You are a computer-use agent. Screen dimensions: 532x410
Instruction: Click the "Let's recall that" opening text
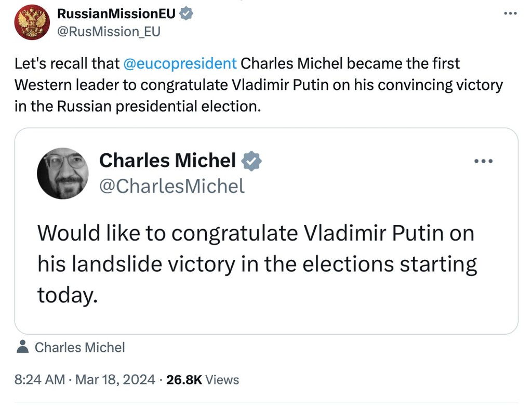pyautogui.click(x=68, y=63)
